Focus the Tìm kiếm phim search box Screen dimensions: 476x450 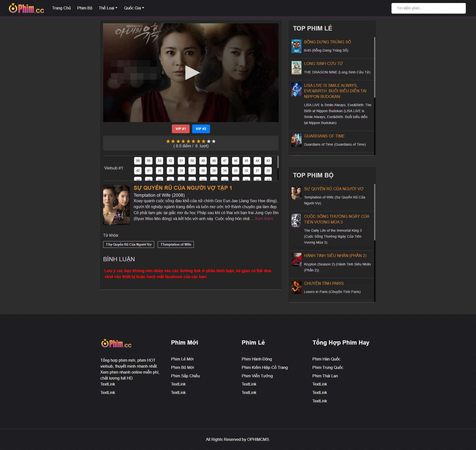pos(428,8)
